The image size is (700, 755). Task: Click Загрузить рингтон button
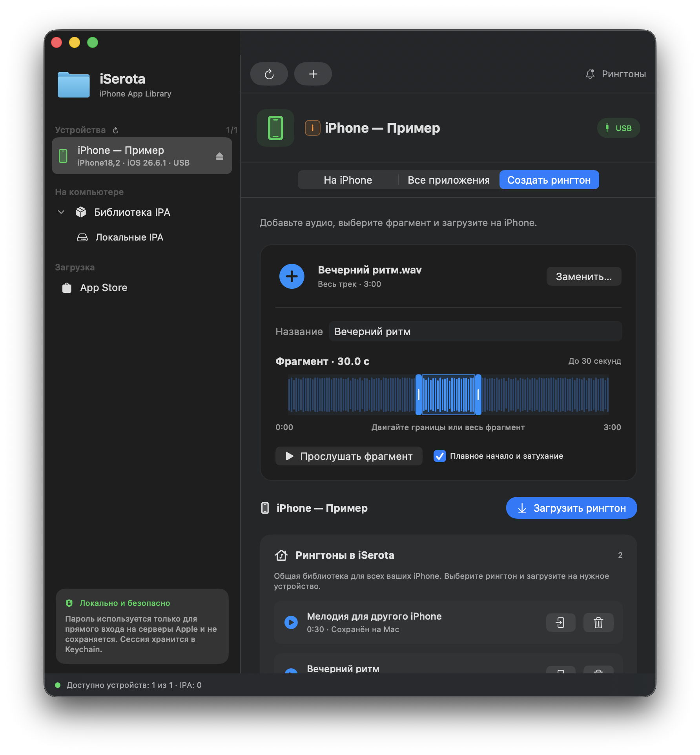572,508
